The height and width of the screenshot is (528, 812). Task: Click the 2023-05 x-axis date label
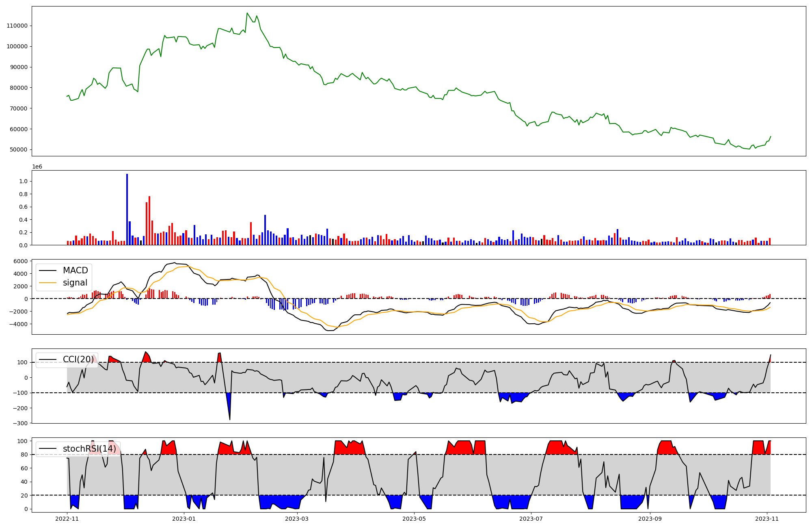pyautogui.click(x=414, y=519)
